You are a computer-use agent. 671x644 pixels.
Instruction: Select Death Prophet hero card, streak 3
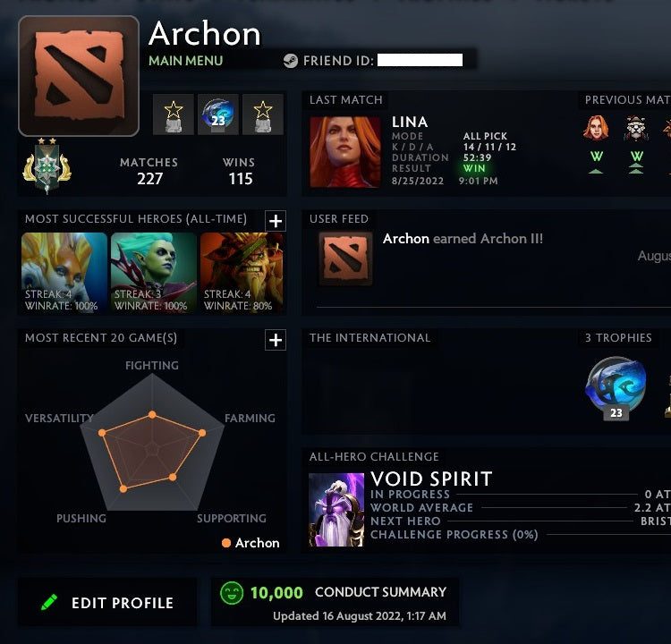pyautogui.click(x=154, y=273)
